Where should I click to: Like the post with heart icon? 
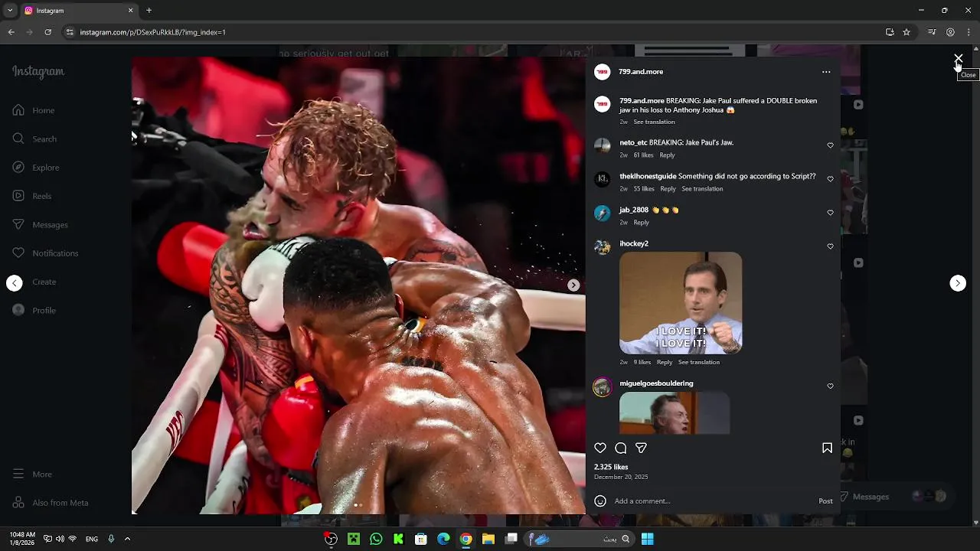pos(600,448)
